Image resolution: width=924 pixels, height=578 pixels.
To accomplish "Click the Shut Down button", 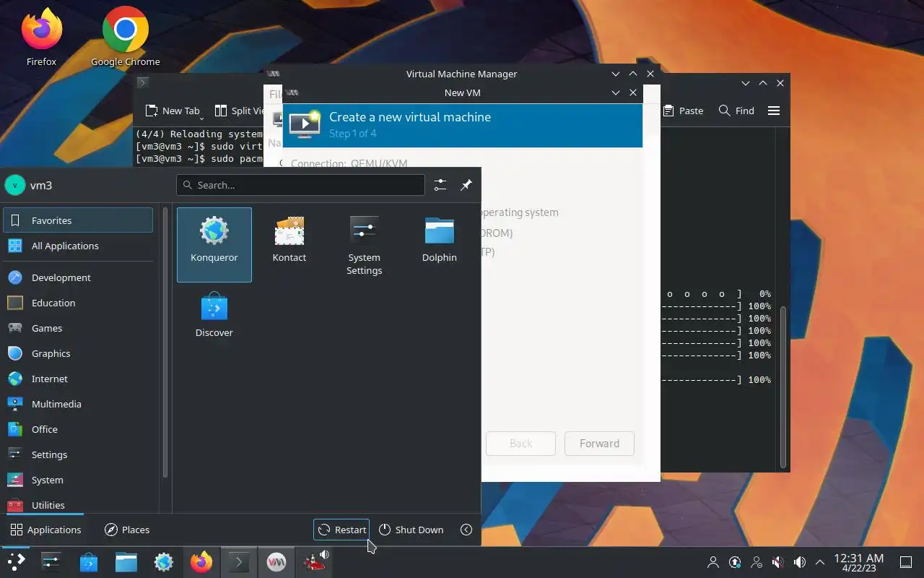I will click(411, 530).
